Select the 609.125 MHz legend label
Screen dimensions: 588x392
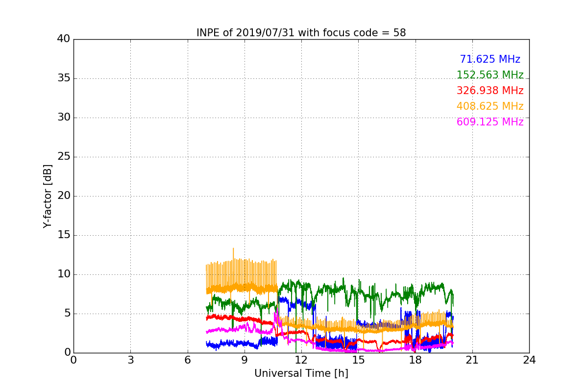tap(490, 122)
